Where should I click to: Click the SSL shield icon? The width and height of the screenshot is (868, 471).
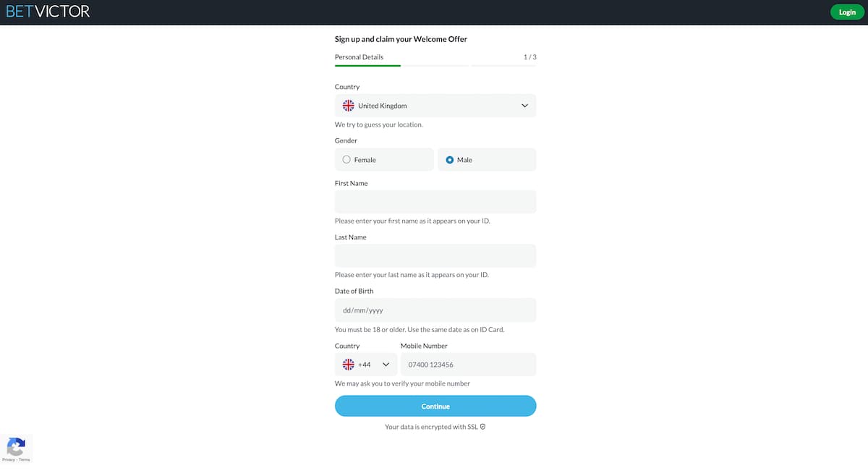click(482, 427)
